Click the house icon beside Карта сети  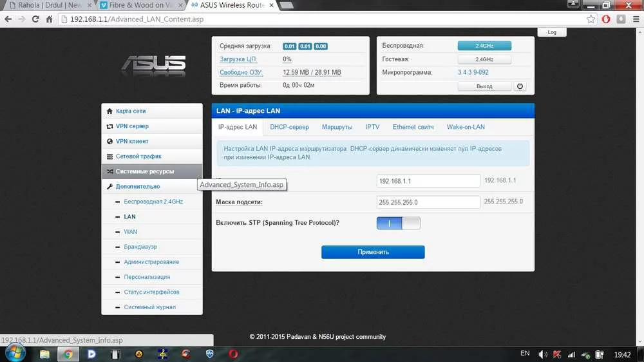pyautogui.click(x=109, y=111)
